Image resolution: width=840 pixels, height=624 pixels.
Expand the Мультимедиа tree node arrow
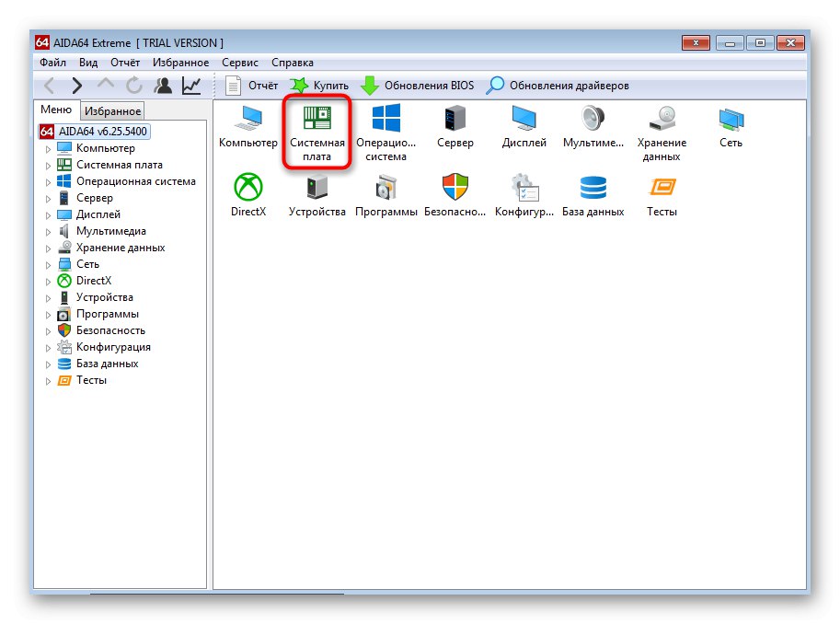point(48,232)
